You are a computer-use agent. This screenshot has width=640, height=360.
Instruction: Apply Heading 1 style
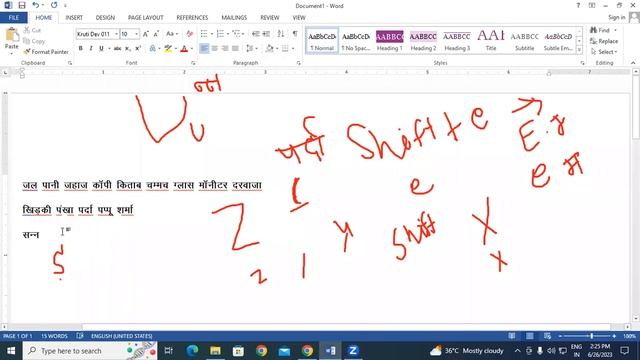coord(389,41)
